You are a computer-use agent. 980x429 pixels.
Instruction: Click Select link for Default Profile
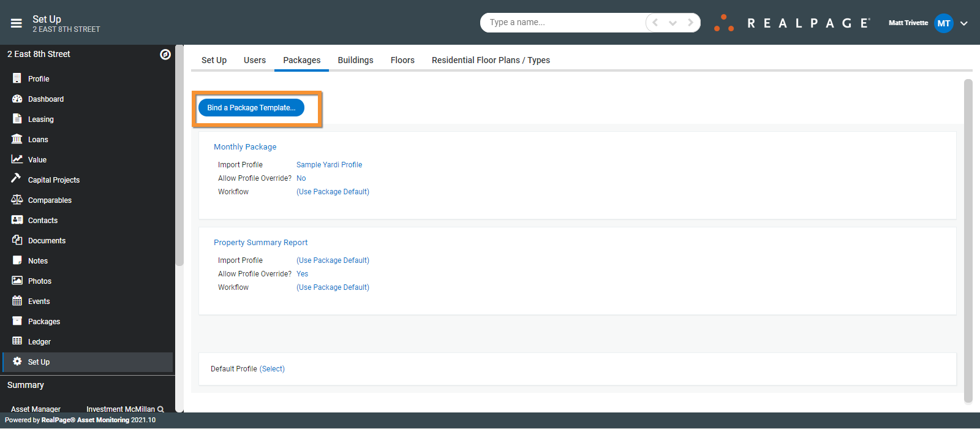[272, 368]
